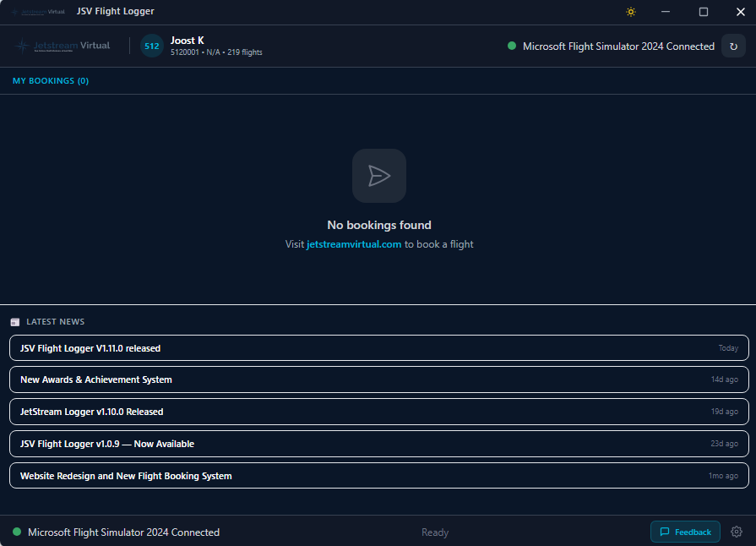Click the JSV Flight Logger window title
This screenshot has width=756, height=546.
tap(115, 11)
